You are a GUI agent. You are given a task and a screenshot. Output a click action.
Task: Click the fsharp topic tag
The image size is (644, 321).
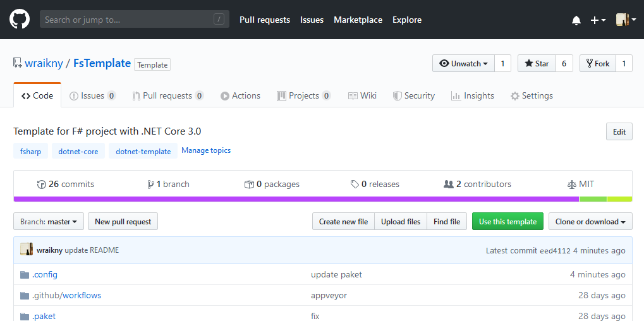30,151
